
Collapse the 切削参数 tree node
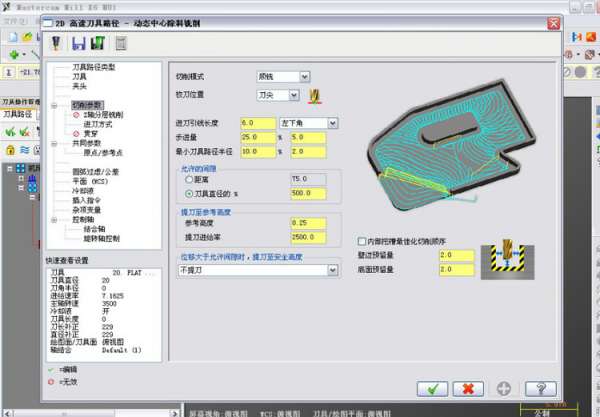pos(54,105)
